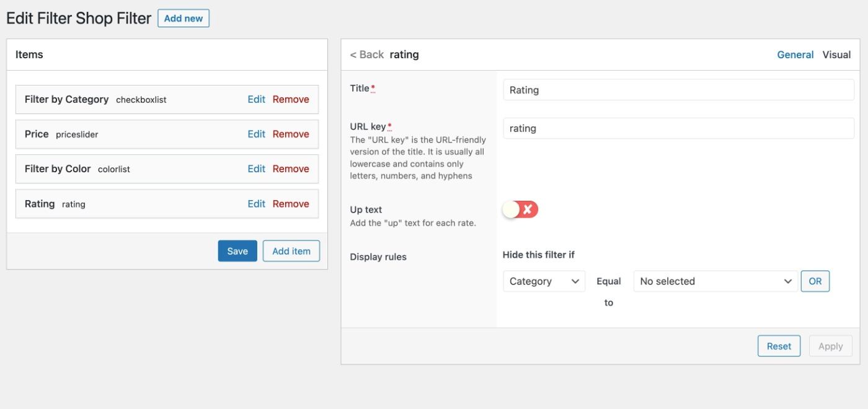Toggle the Up text switch
The height and width of the screenshot is (409, 868).
coord(520,209)
